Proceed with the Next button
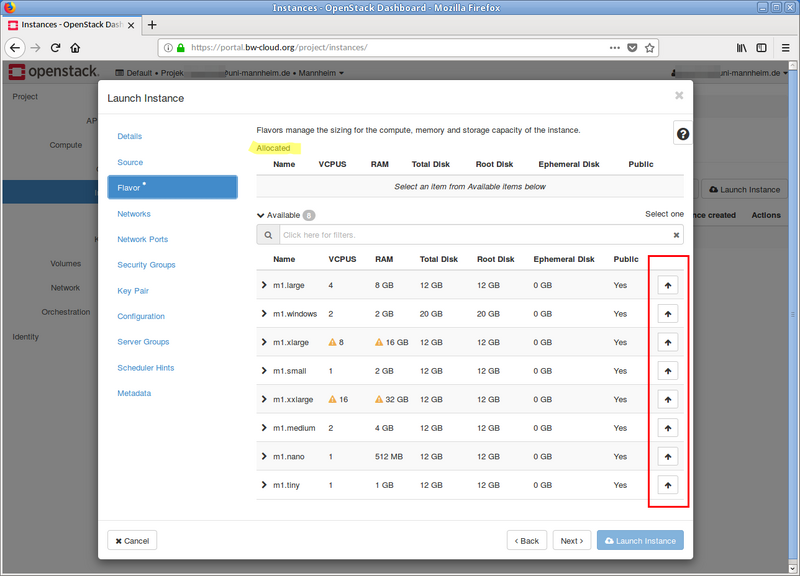 point(572,540)
